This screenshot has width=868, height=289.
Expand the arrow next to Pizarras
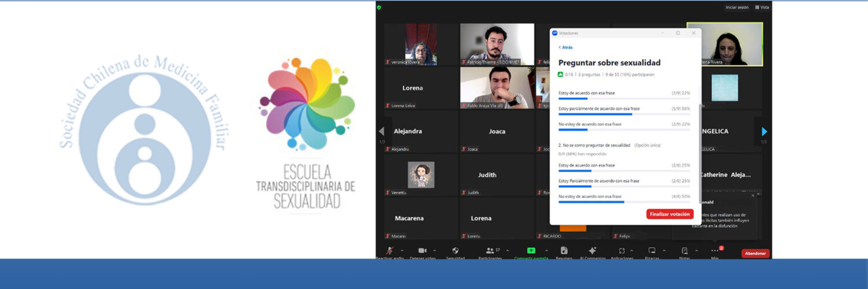[664, 250]
